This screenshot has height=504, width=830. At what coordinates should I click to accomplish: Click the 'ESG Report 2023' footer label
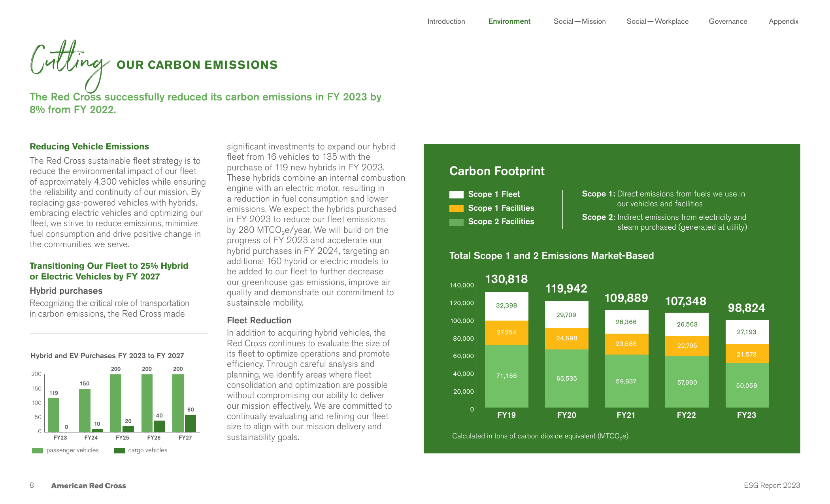(772, 485)
